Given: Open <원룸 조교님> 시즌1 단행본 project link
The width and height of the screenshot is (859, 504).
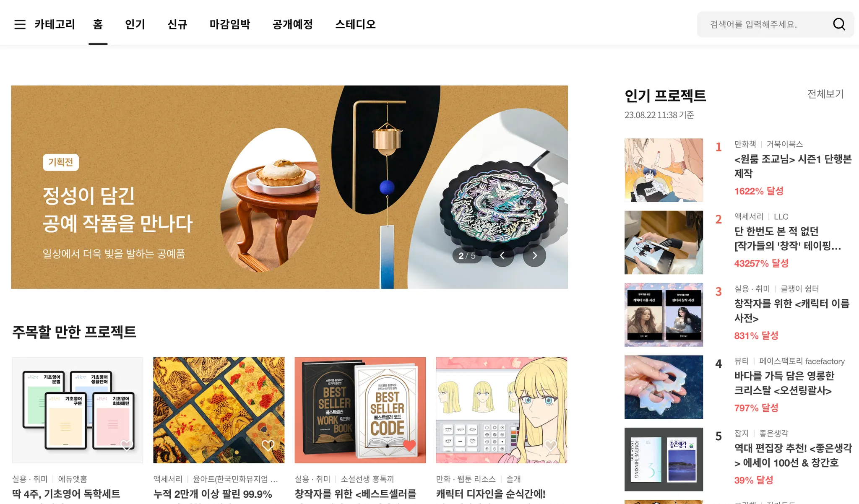Looking at the screenshot, I should (793, 166).
